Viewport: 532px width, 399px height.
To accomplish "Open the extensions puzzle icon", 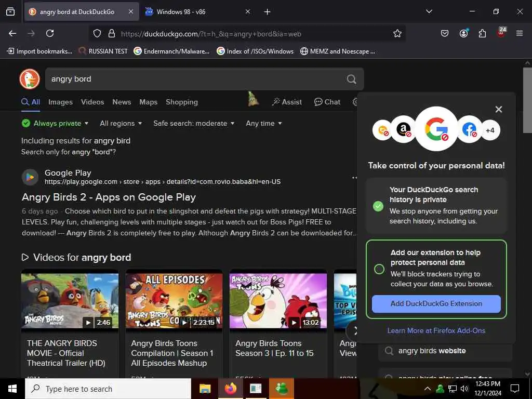I will pyautogui.click(x=482, y=33).
